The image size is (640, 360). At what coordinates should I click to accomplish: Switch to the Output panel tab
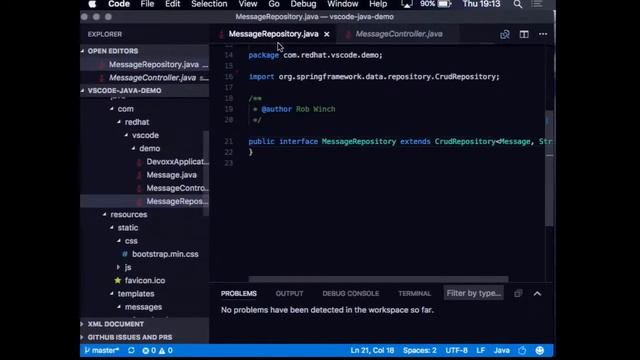coord(289,293)
